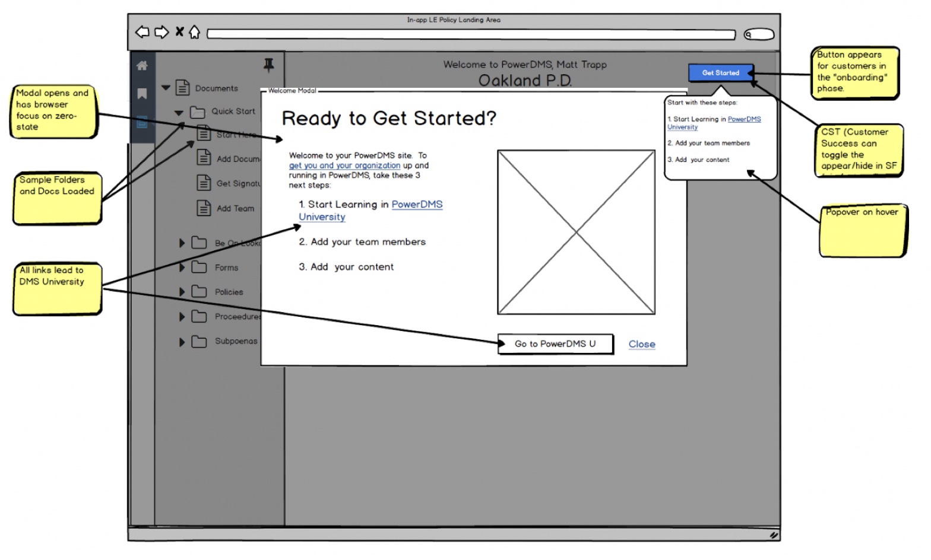The height and width of the screenshot is (560, 931).
Task: Click the window resize grip in status bar
Action: click(772, 535)
